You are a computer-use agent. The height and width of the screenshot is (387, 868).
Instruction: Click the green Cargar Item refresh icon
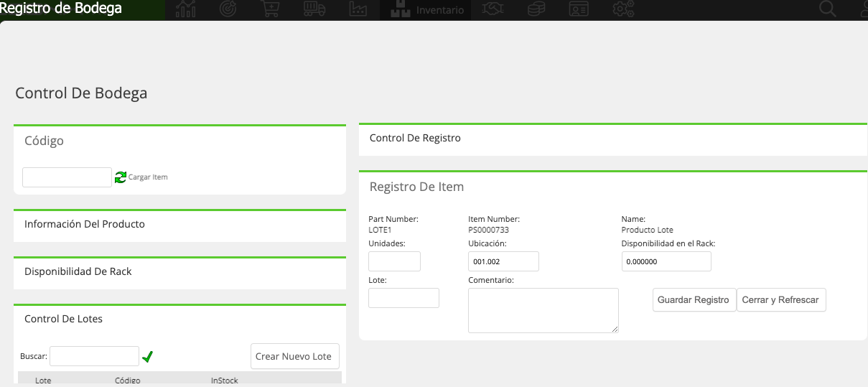pyautogui.click(x=121, y=177)
